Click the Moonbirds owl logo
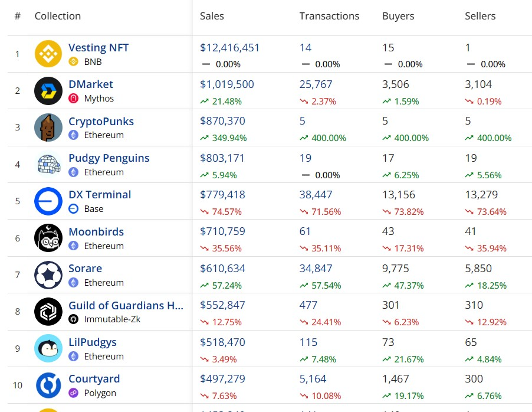 (x=48, y=238)
